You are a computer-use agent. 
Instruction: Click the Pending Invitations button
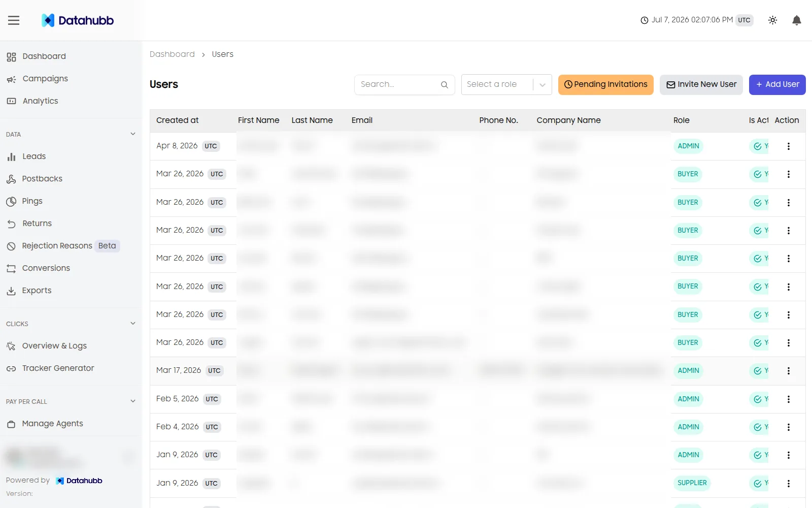click(x=606, y=85)
